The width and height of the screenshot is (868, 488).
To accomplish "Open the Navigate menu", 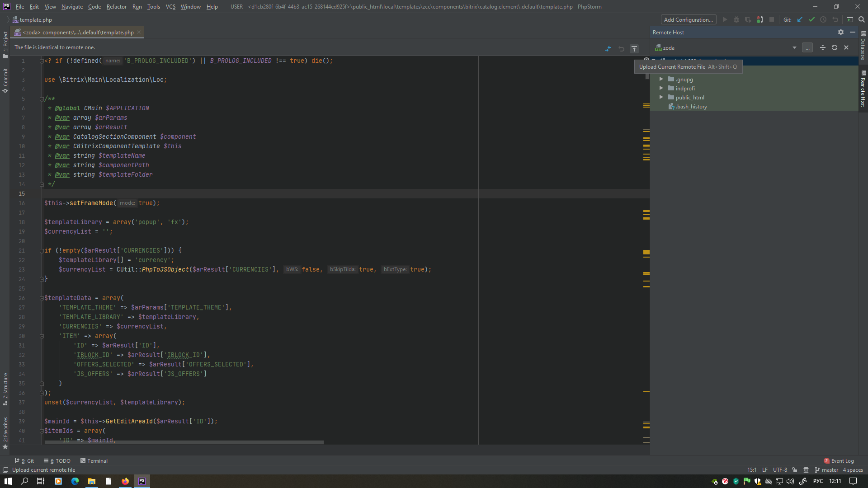I will (72, 6).
